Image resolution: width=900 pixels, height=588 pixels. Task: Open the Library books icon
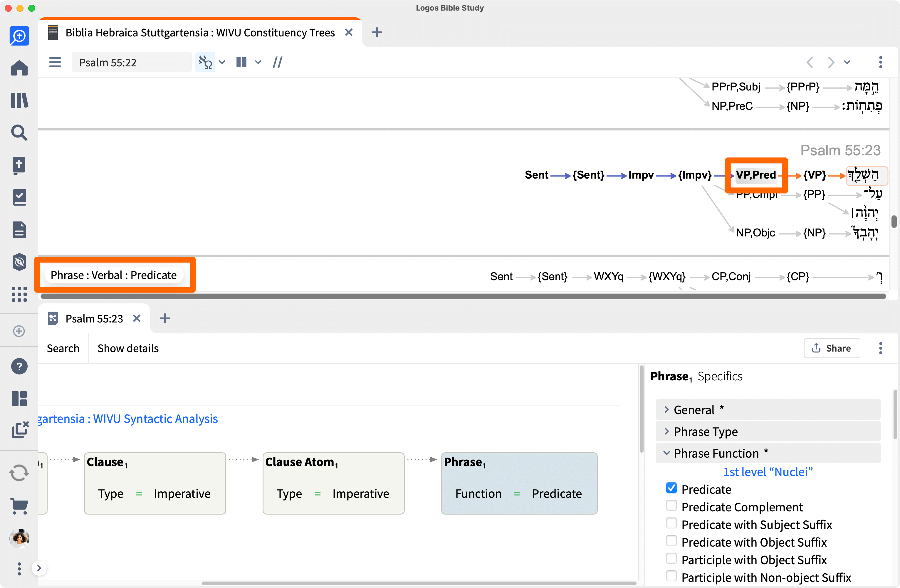point(19,100)
